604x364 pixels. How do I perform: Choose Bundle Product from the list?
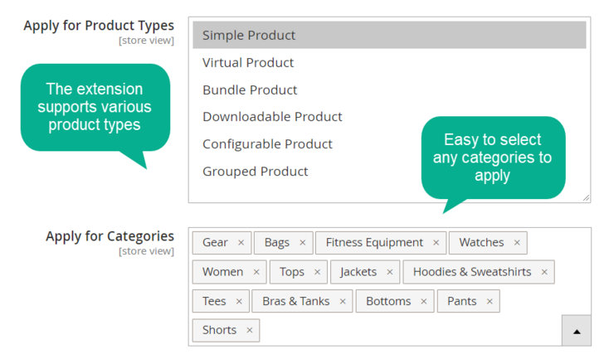[389, 90]
